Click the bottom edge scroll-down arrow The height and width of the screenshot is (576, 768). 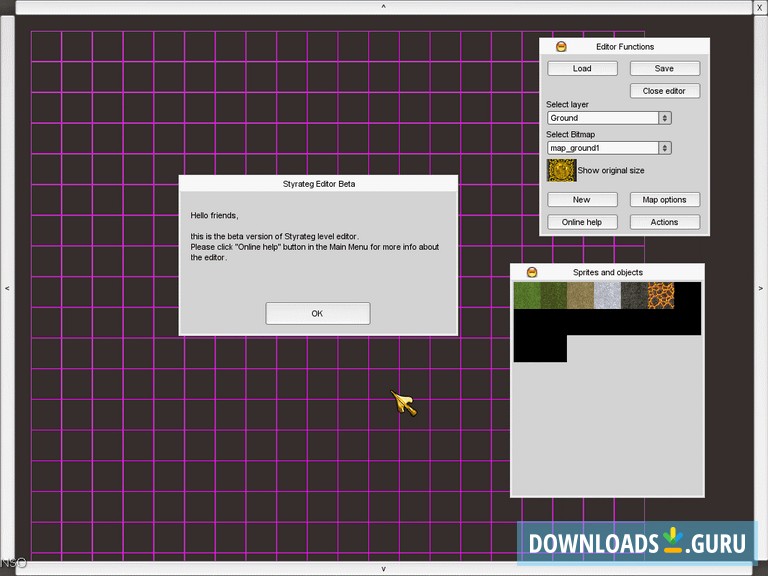384,569
